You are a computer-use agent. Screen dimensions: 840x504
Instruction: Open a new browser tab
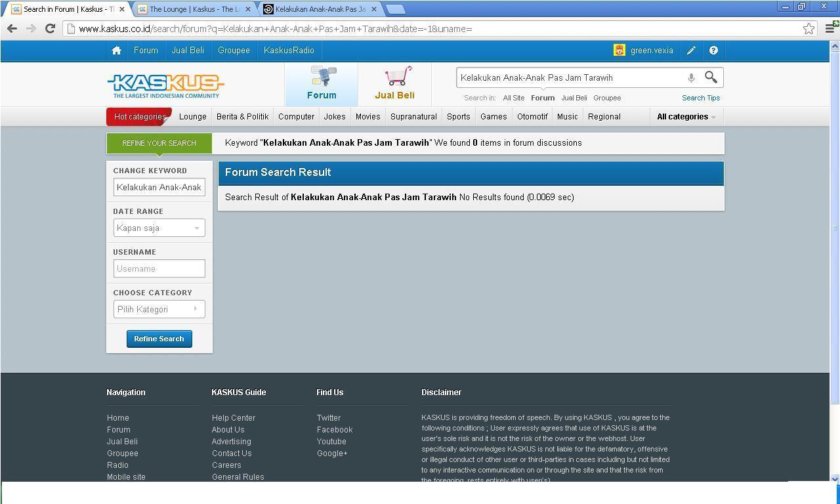pos(395,9)
